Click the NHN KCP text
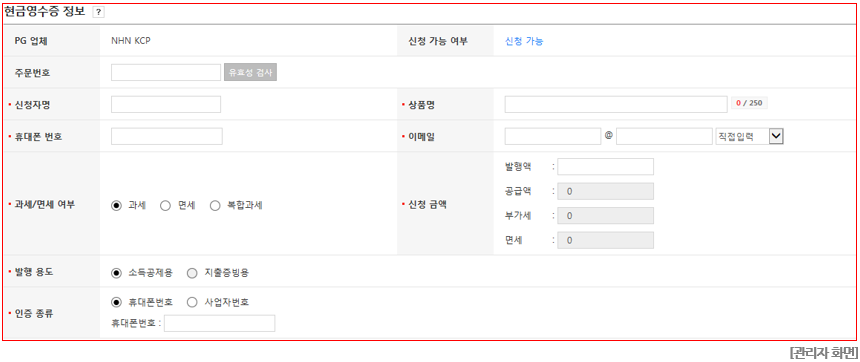 pos(131,41)
